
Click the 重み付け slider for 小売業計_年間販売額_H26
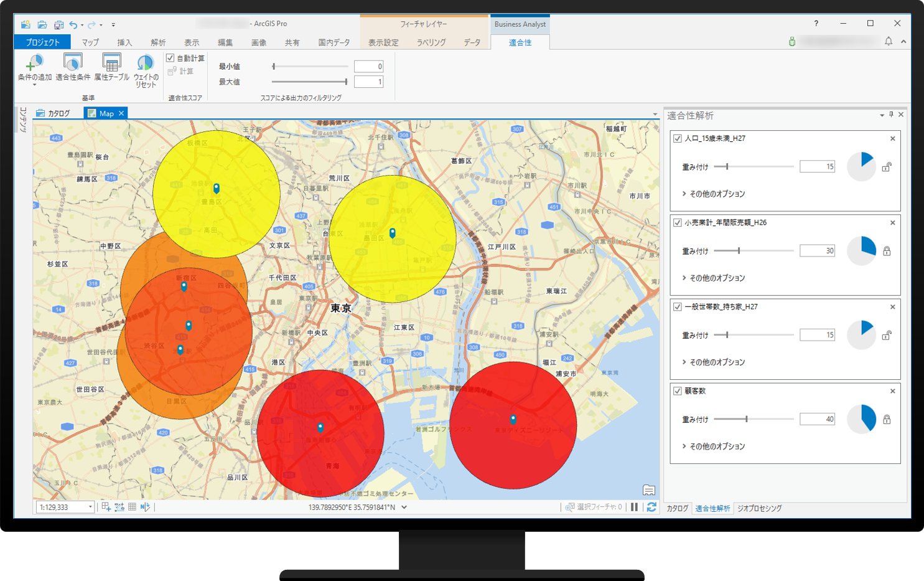click(x=754, y=251)
